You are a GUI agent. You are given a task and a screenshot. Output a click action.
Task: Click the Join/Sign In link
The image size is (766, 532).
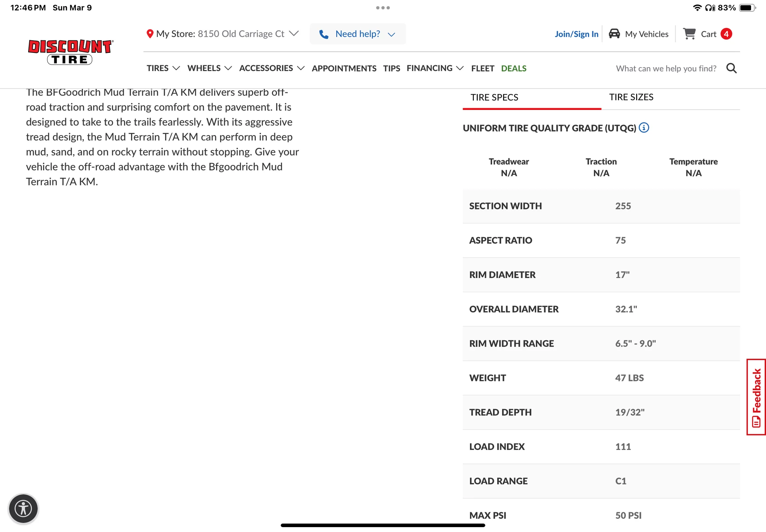tap(577, 34)
